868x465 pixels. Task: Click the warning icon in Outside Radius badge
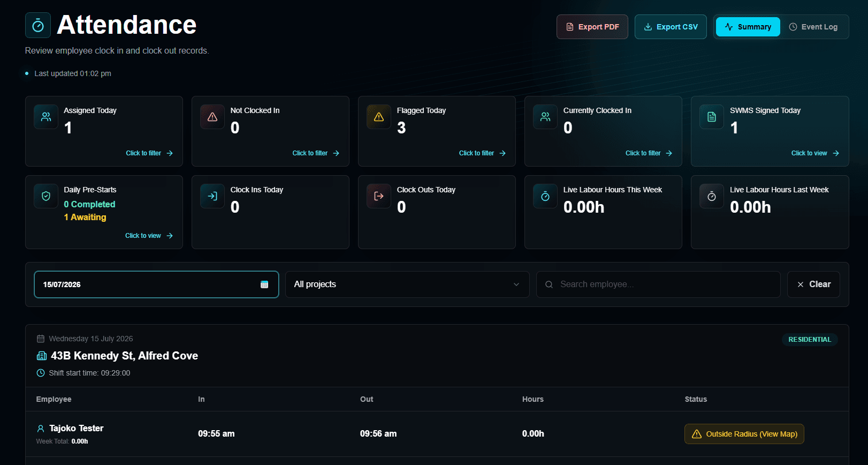[697, 434]
